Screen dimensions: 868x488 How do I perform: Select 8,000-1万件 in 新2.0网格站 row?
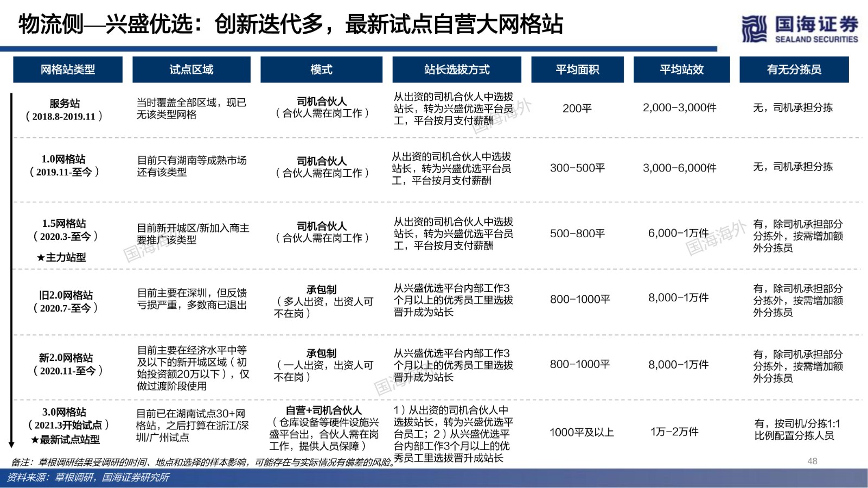[x=679, y=365]
